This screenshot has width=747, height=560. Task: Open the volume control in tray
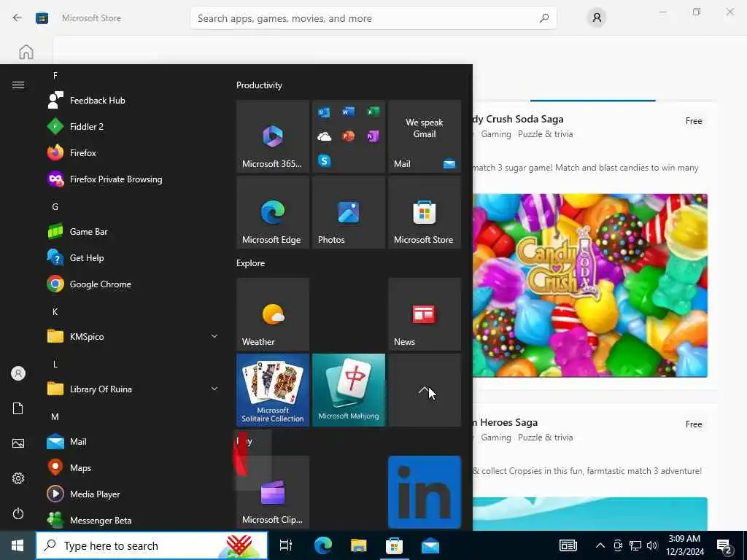point(652,545)
